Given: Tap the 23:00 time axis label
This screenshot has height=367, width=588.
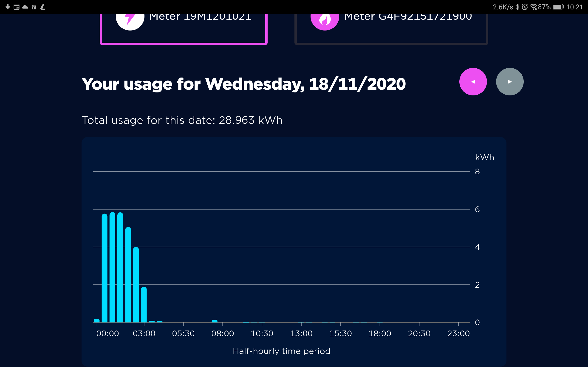Looking at the screenshot, I should tap(458, 334).
